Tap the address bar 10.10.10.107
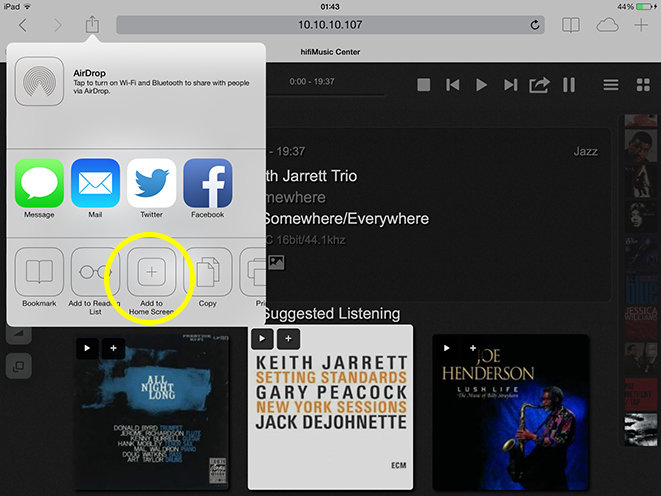The height and width of the screenshot is (496, 661). (330, 25)
